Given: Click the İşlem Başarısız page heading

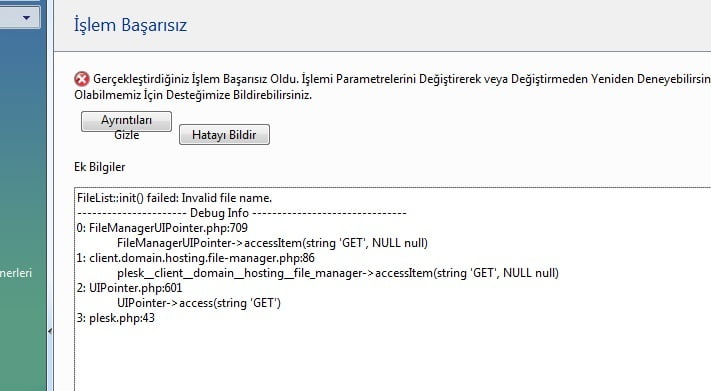Looking at the screenshot, I should click(131, 24).
